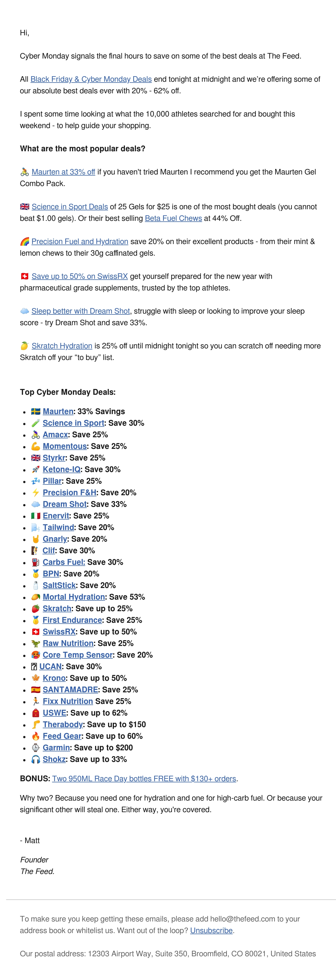
Task: Click the Italian flag icon beside Enervit
Action: 36,516
